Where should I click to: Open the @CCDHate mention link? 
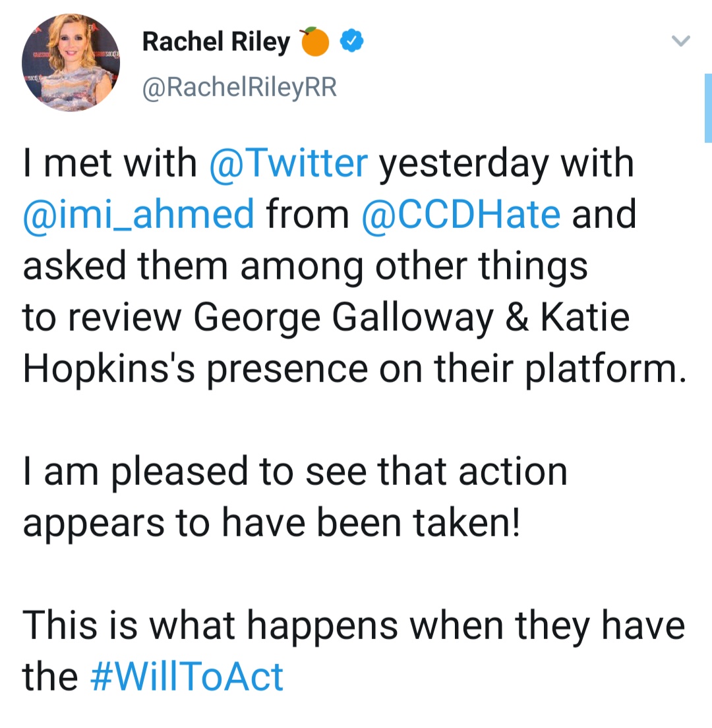pyautogui.click(x=461, y=215)
